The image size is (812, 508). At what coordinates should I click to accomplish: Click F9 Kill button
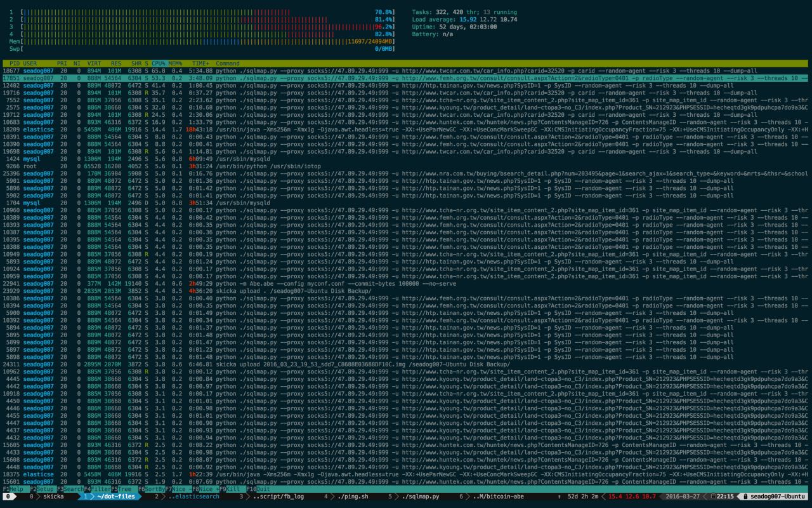(x=232, y=489)
